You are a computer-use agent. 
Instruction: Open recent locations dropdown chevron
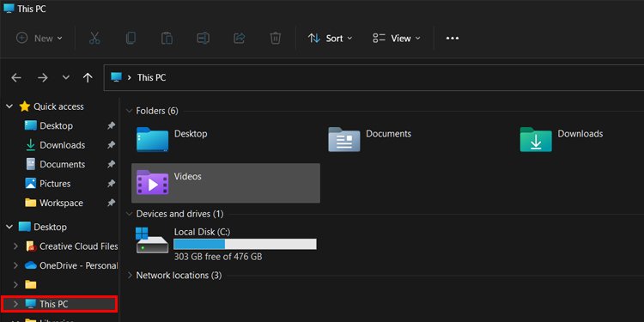pos(66,77)
